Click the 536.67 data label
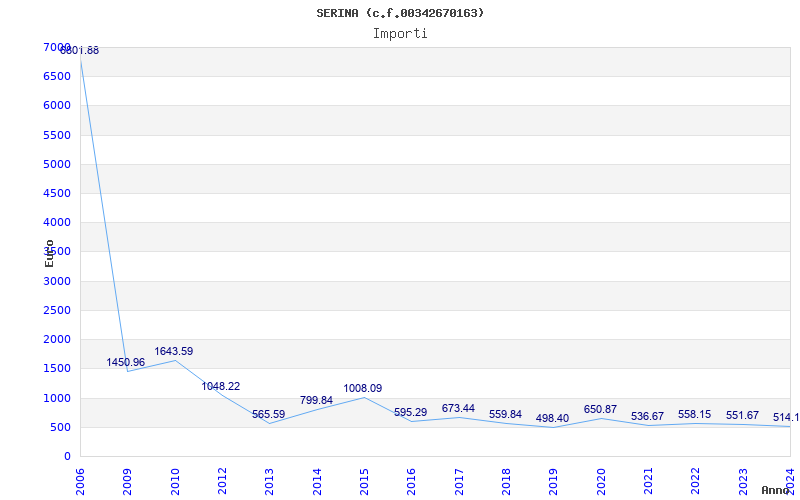This screenshot has width=800, height=500. [647, 416]
